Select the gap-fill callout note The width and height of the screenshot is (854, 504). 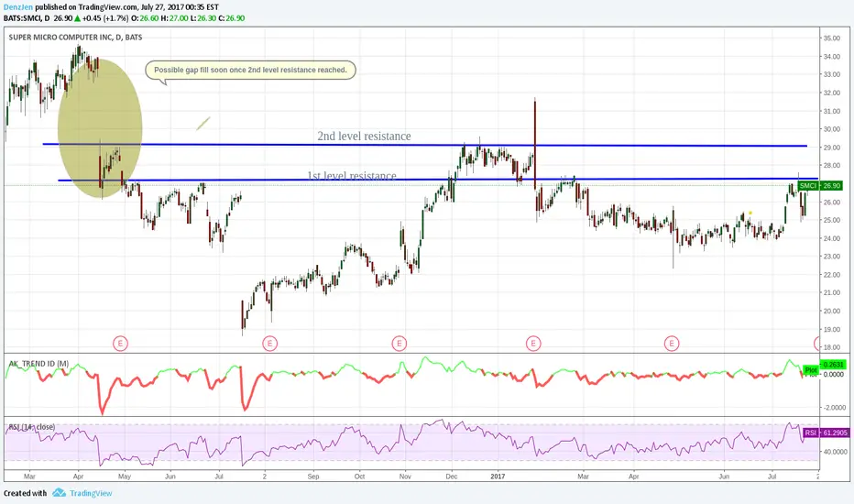[250, 71]
